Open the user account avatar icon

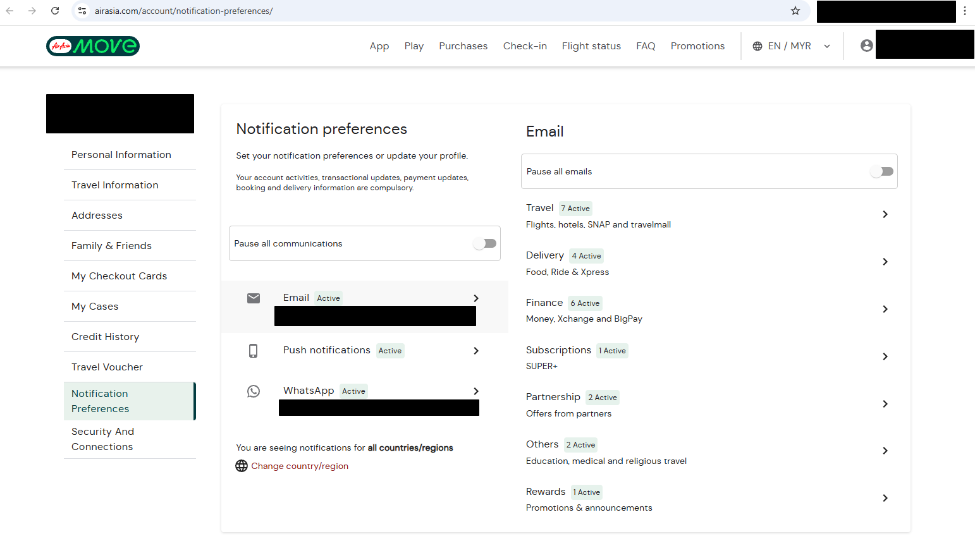[x=867, y=46]
